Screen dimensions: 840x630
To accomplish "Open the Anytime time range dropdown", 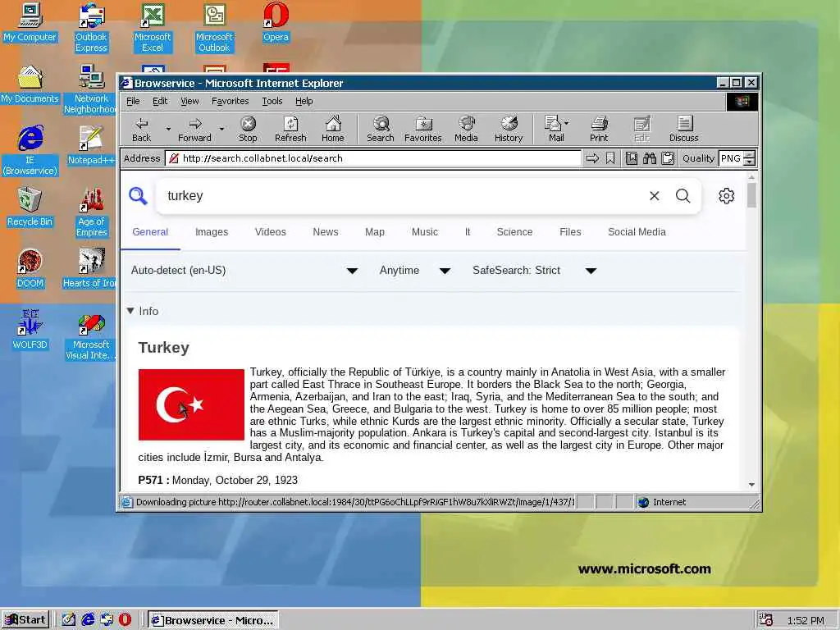I will coord(414,271).
